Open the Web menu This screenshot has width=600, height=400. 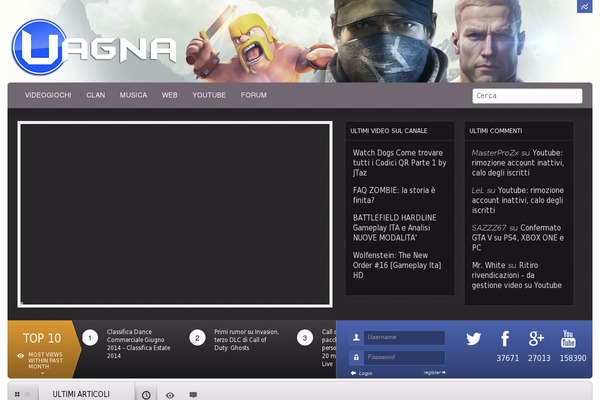pos(170,95)
